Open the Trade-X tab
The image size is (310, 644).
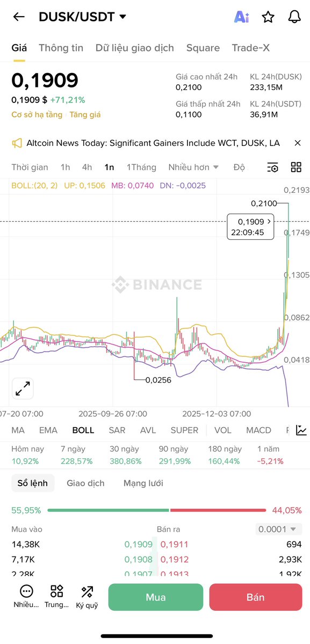coord(251,48)
